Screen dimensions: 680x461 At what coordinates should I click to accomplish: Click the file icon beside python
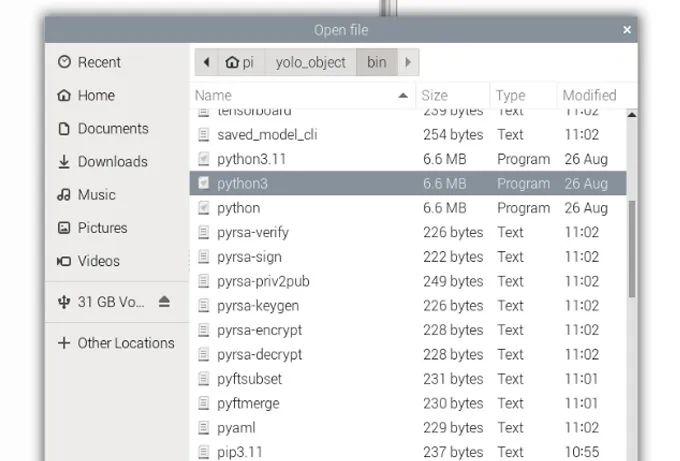(203, 208)
